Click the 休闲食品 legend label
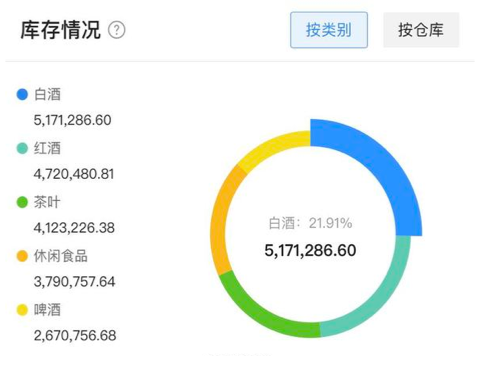 61,256
